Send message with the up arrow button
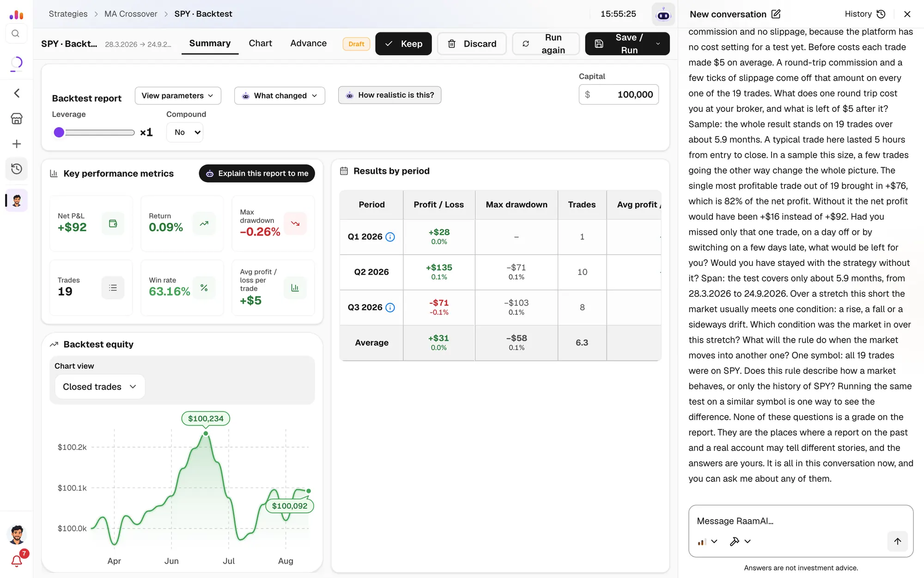The height and width of the screenshot is (578, 924). [x=898, y=541]
